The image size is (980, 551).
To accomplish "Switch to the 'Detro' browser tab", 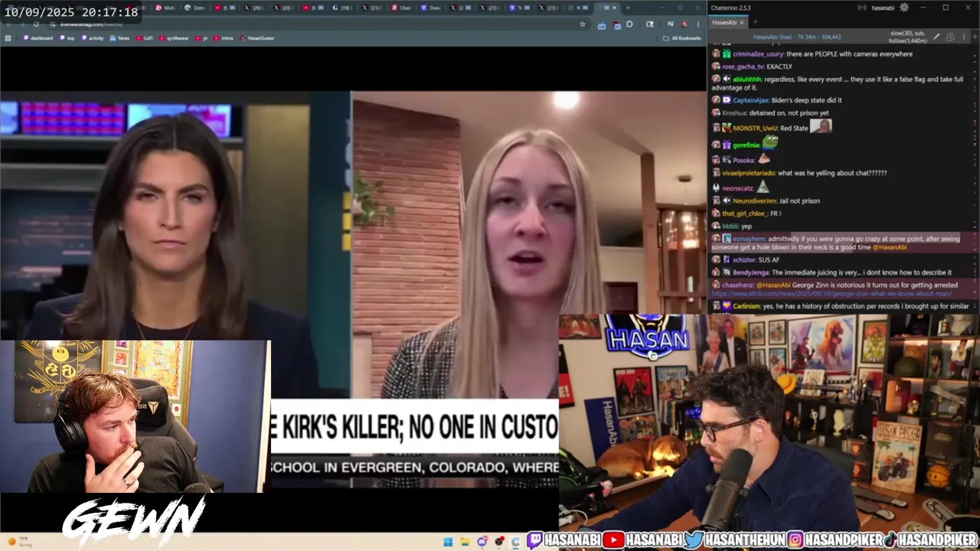I will coord(195,8).
